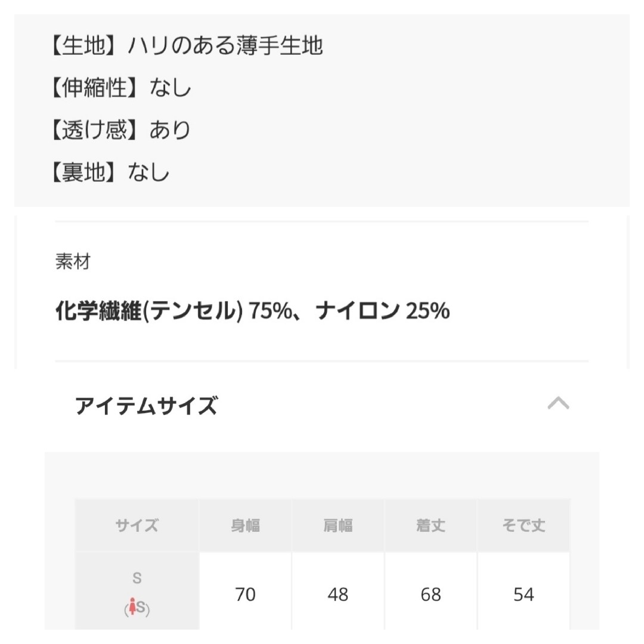
Task: Click the アイテムサイズ section heading
Action: pyautogui.click(x=146, y=405)
